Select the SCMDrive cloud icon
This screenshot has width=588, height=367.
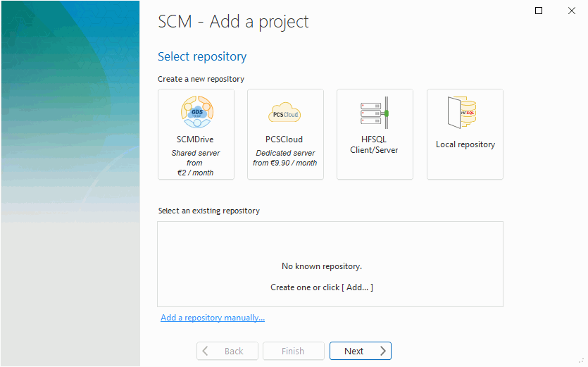(x=197, y=112)
